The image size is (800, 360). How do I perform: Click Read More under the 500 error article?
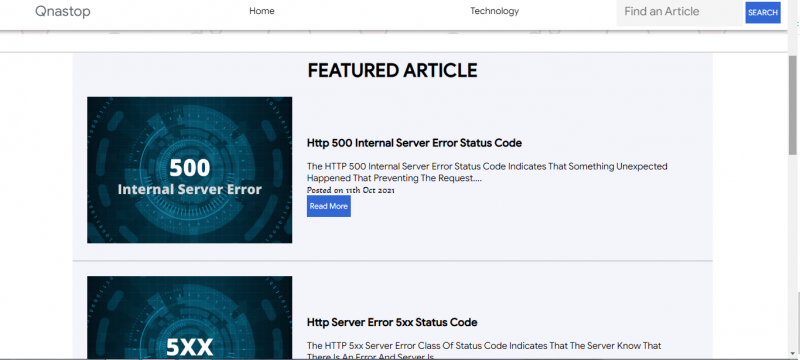[x=329, y=206]
